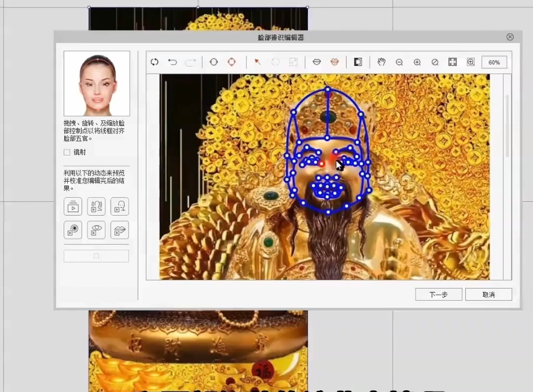
Task: Click the zoom in magnifier icon
Action: coord(417,62)
